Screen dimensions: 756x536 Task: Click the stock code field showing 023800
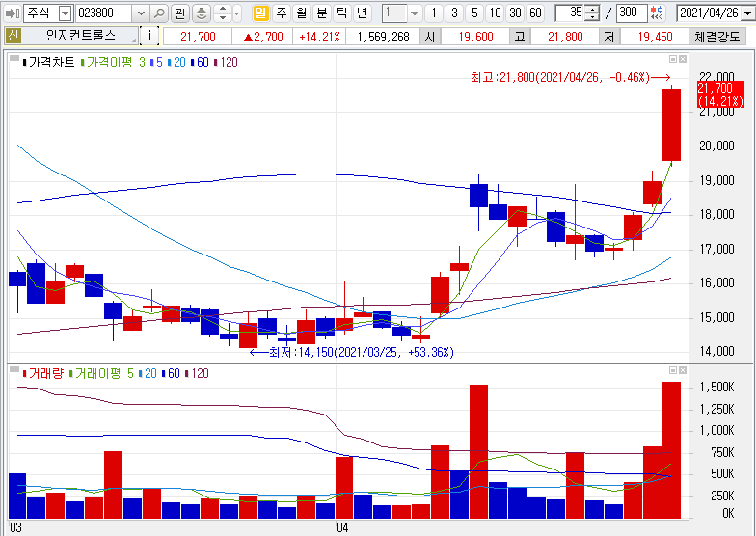[x=104, y=13]
